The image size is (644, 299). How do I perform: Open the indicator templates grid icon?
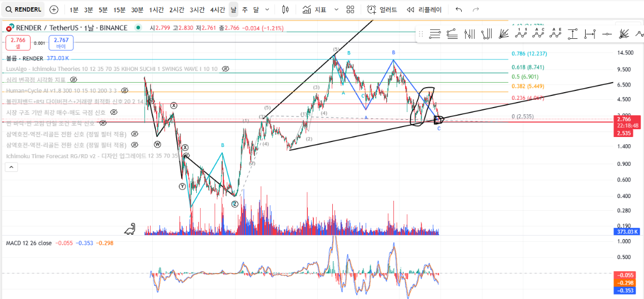351,9
